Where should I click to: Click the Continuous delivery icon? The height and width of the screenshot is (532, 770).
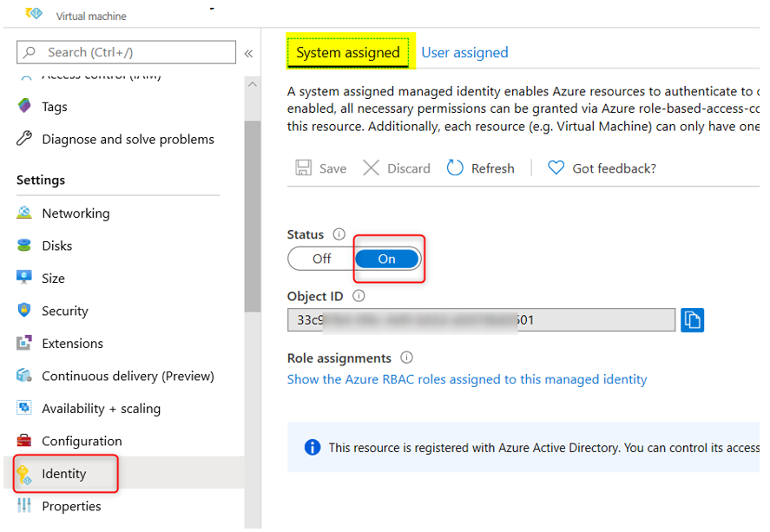pos(24,376)
